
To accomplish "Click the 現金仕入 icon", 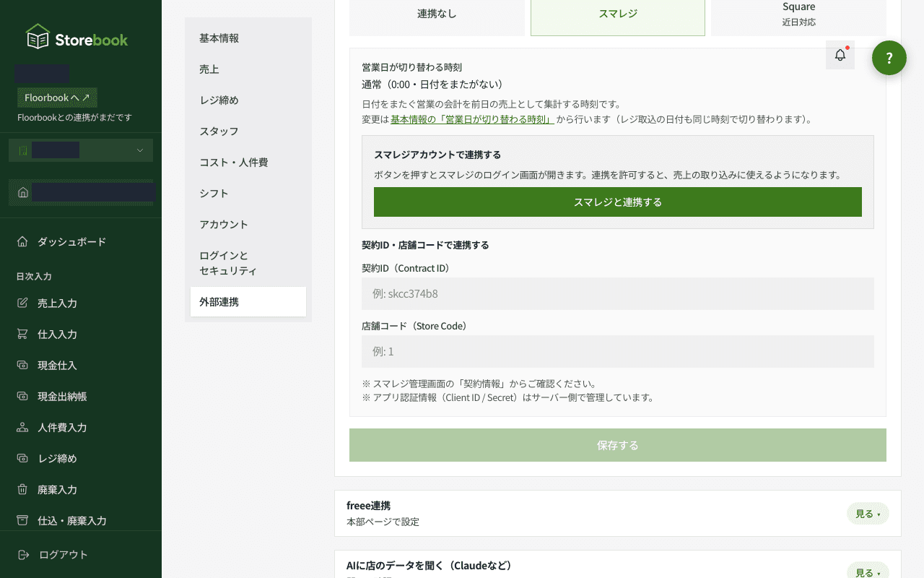I will click(x=22, y=365).
